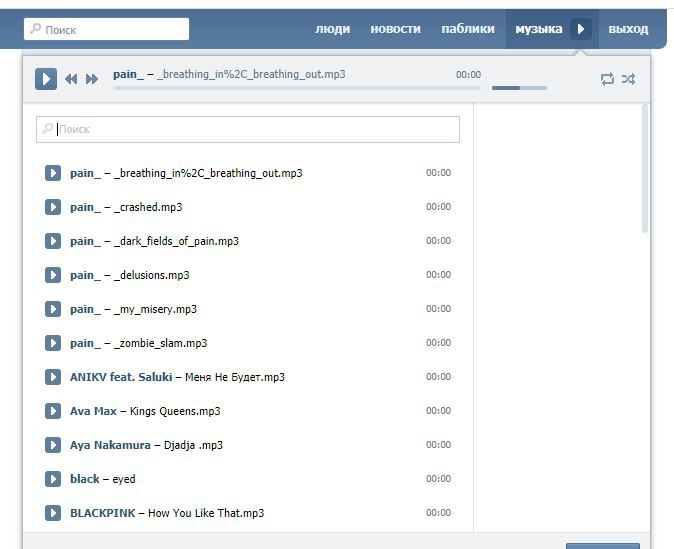This screenshot has width=674, height=549.
Task: Play pain_ my_misery.mp3 track
Action: pos(53,309)
